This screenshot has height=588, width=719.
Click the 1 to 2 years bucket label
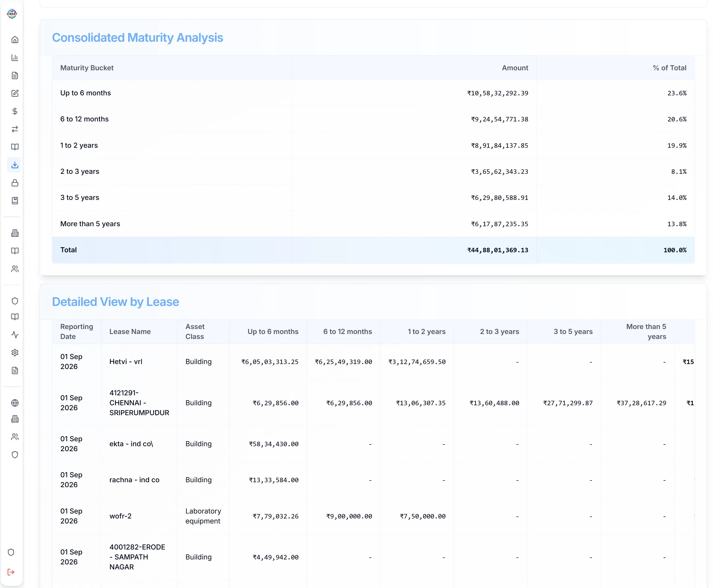(x=79, y=145)
